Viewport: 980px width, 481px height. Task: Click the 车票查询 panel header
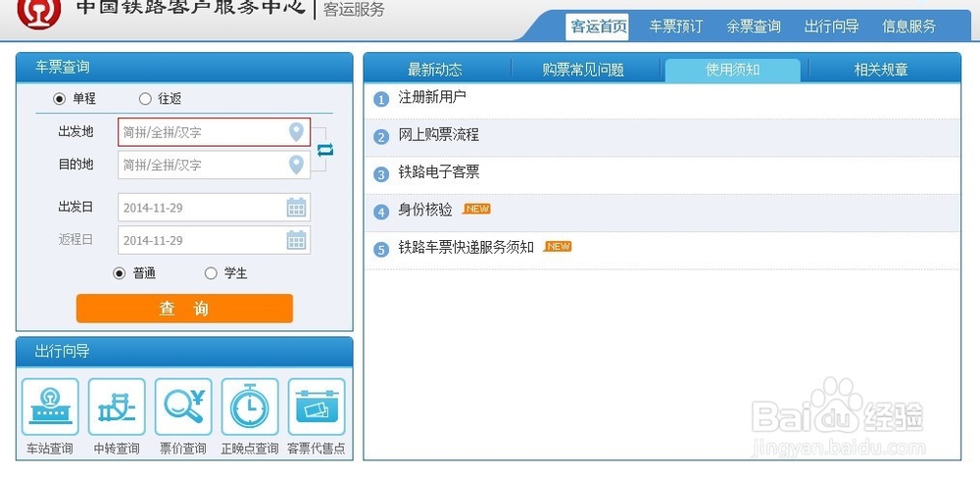pos(184,67)
